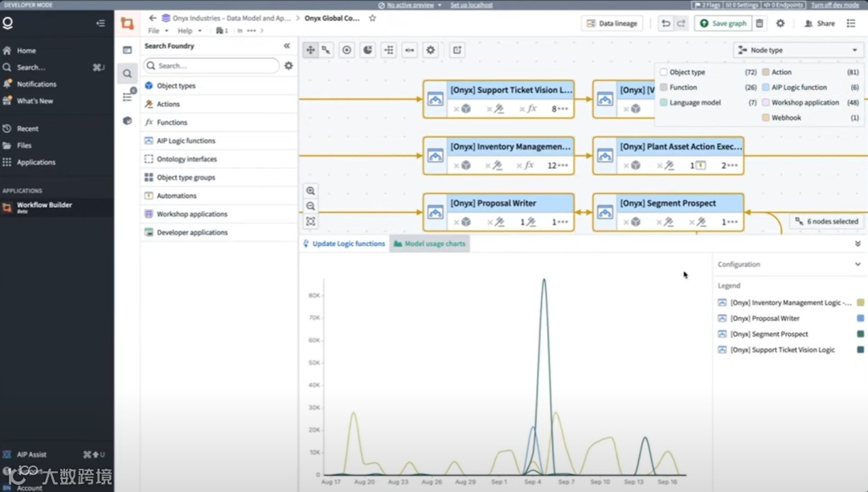Expand the Configuration section chevron

(858, 264)
